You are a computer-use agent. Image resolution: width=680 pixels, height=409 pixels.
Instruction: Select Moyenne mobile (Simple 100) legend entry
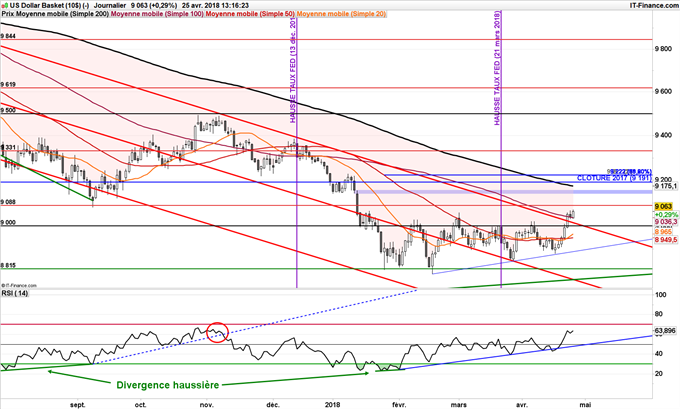[157, 14]
